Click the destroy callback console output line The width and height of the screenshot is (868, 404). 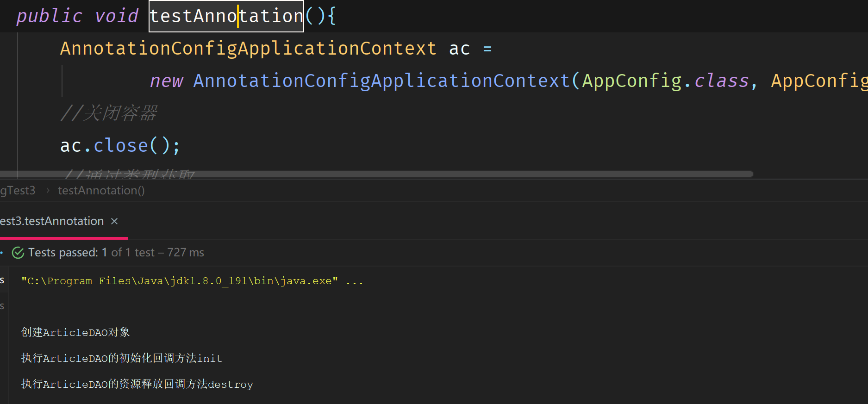pos(137,384)
